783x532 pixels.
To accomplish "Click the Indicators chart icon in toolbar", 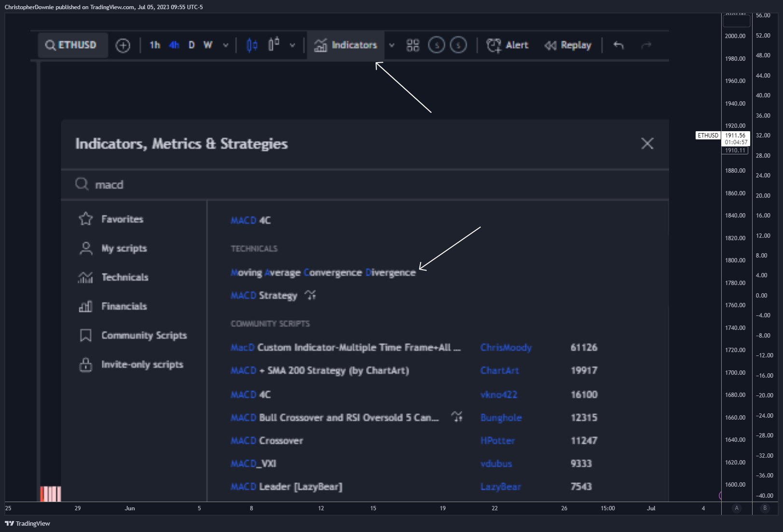I will click(x=321, y=45).
